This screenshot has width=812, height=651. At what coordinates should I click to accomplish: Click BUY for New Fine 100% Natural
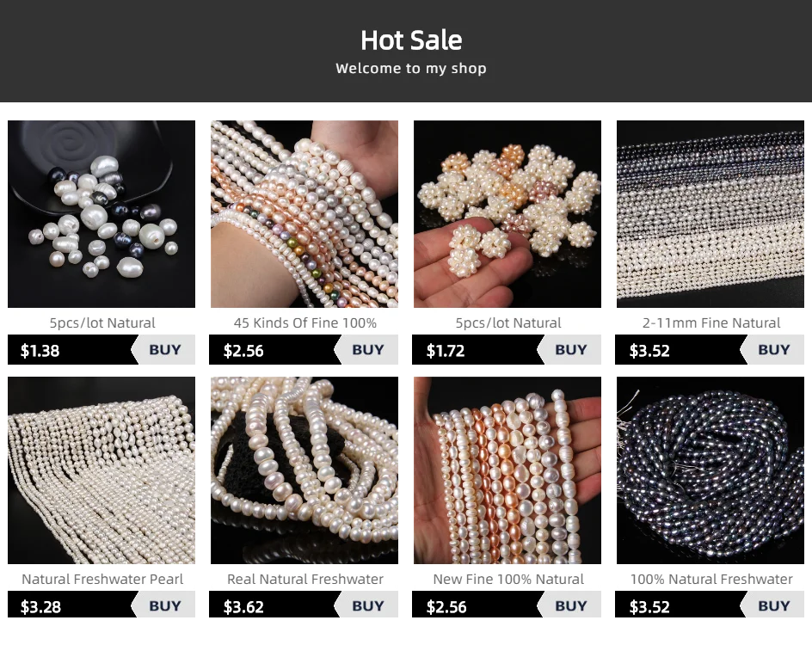(x=570, y=605)
